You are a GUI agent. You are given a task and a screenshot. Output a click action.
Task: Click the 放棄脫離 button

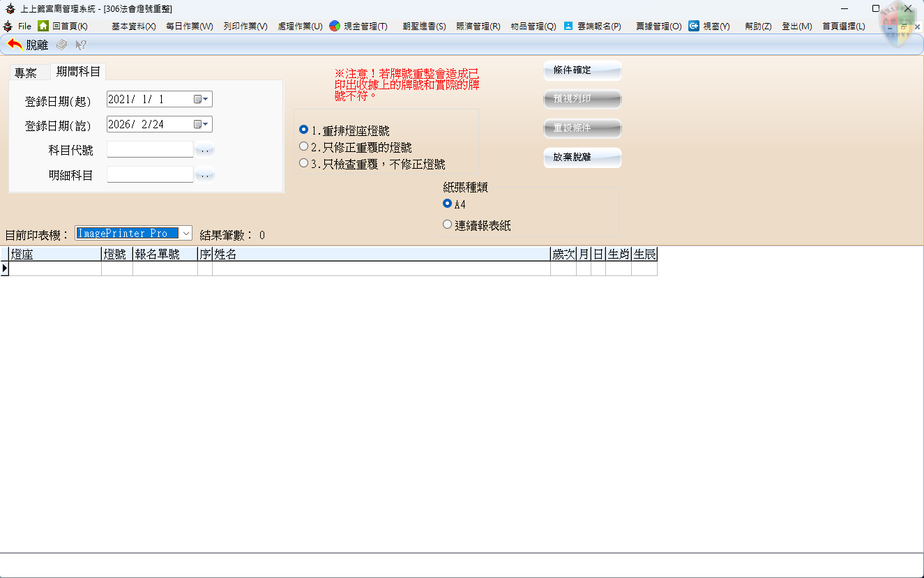(x=582, y=158)
